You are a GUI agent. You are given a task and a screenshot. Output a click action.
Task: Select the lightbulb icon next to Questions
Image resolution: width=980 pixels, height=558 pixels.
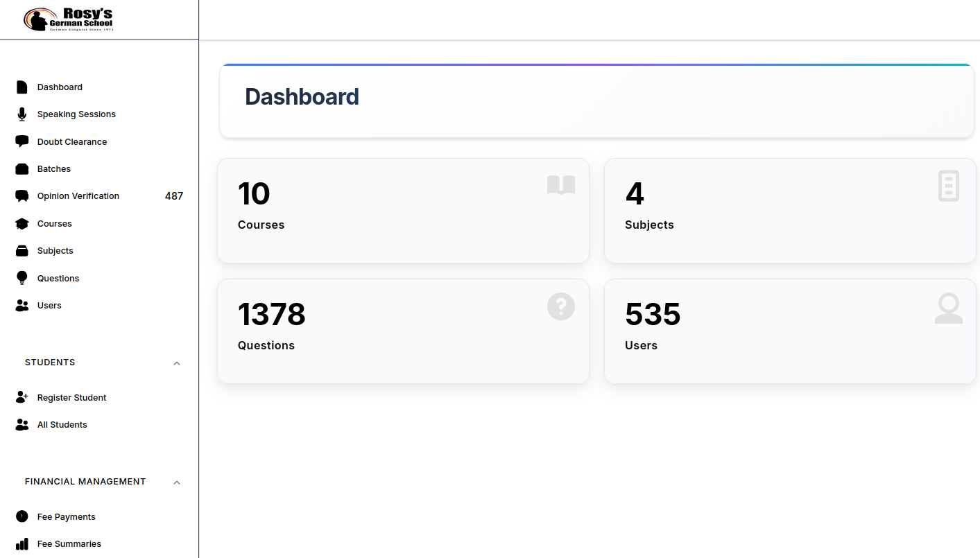pos(22,278)
